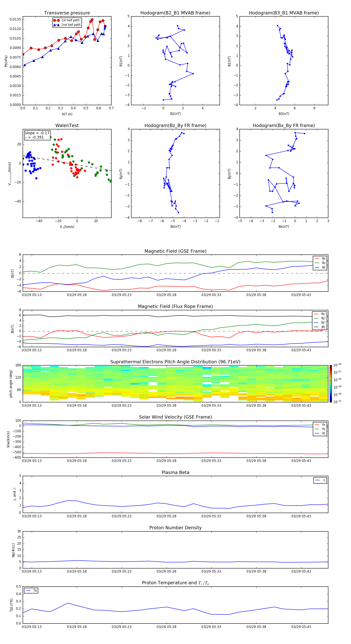Click the Hodogram(B3_B1 MVAB frame) title
The height and width of the screenshot is (644, 351).
click(284, 13)
